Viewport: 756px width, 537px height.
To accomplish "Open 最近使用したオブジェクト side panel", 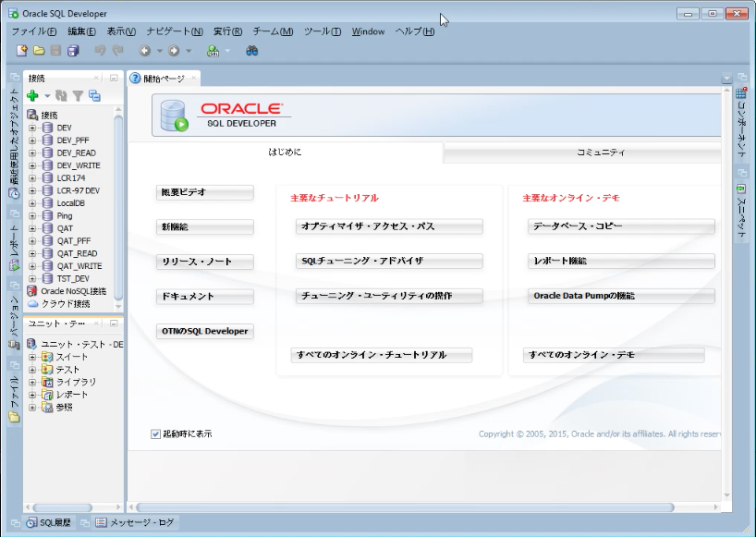I will coord(15,144).
